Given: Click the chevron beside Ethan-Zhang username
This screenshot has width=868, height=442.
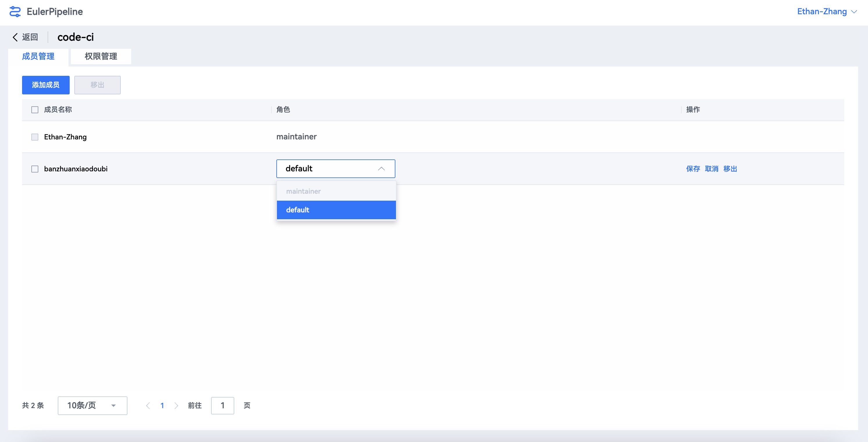Looking at the screenshot, I should point(854,12).
